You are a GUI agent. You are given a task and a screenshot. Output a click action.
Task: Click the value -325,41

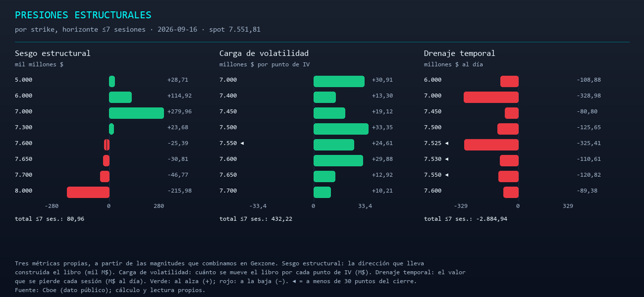[589, 143]
